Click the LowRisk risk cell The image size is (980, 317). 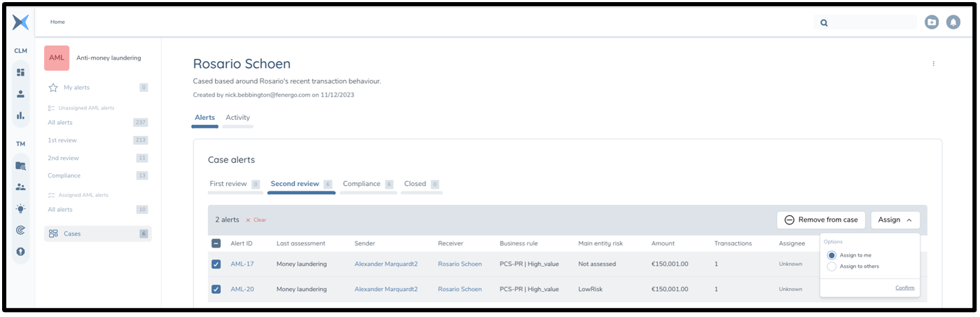click(590, 289)
